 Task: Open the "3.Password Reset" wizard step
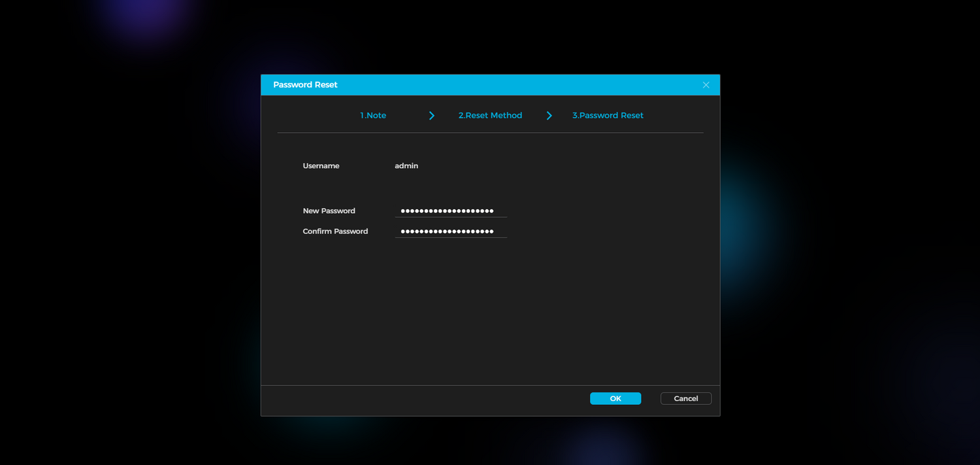pyautogui.click(x=608, y=115)
